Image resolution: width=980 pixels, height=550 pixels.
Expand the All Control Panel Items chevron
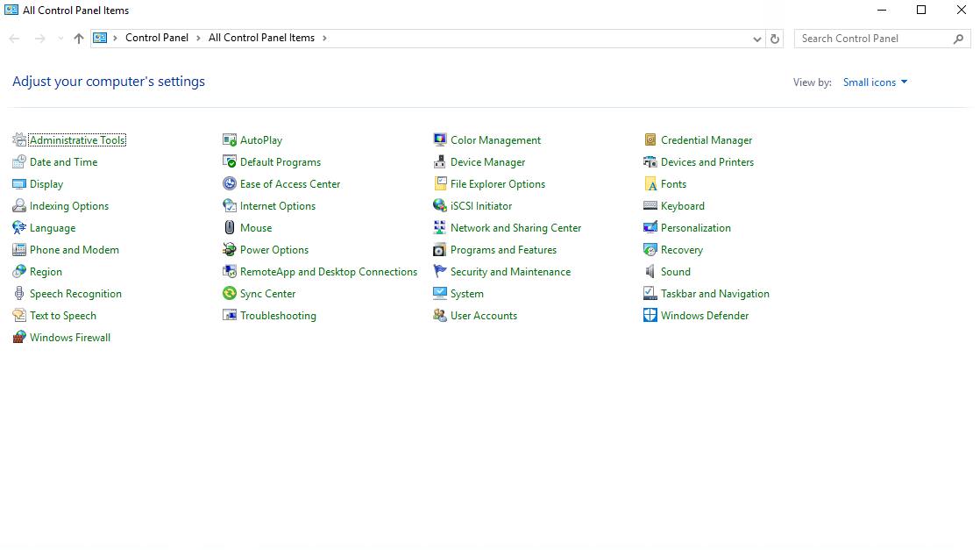pyautogui.click(x=324, y=39)
